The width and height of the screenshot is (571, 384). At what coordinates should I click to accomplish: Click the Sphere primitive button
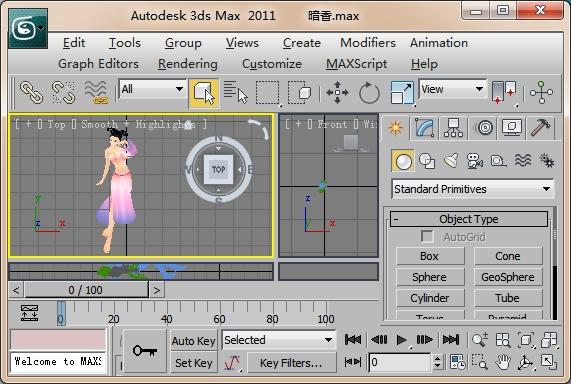point(430,277)
